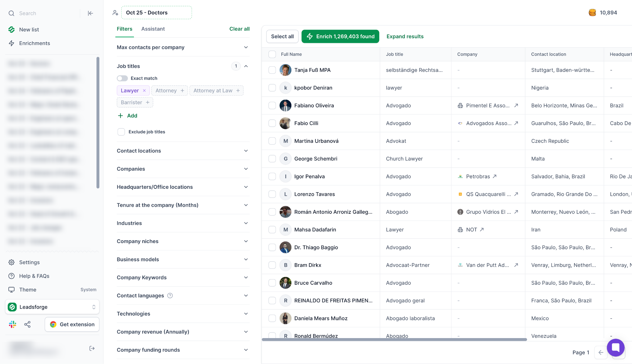Viewport: 632px width, 364px height.
Task: Open Petrobras company external link arrow
Action: point(494,176)
